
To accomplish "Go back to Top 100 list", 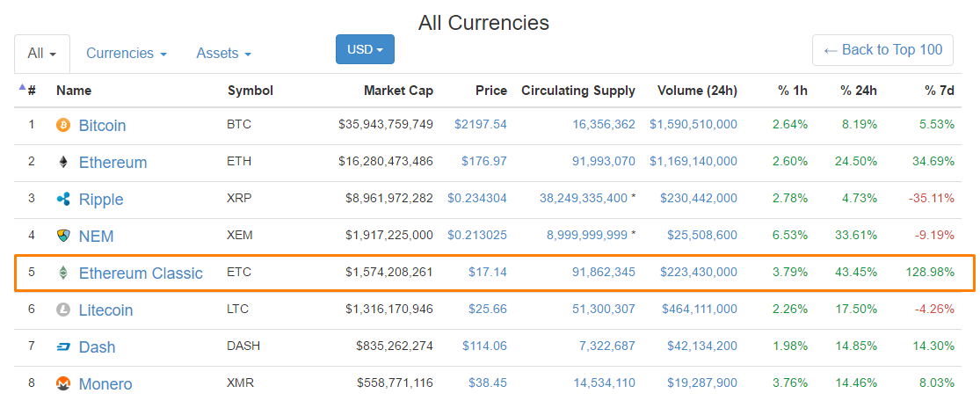I will click(882, 50).
